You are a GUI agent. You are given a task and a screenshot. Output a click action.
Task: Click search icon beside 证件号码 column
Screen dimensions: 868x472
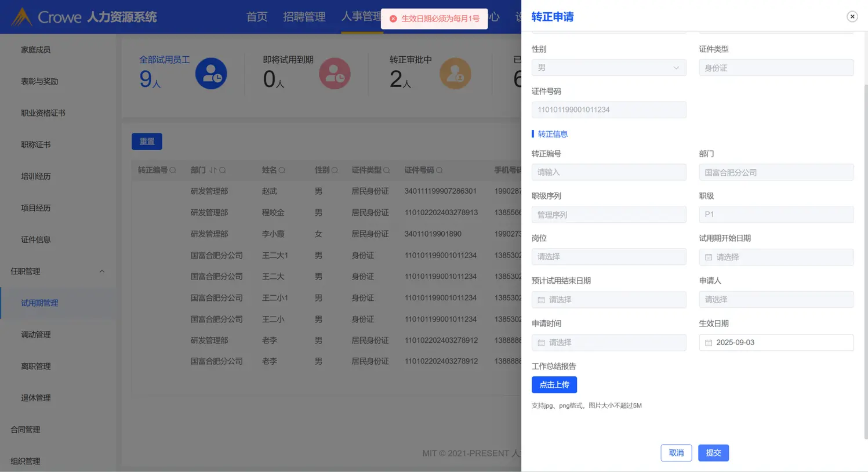coord(439,170)
